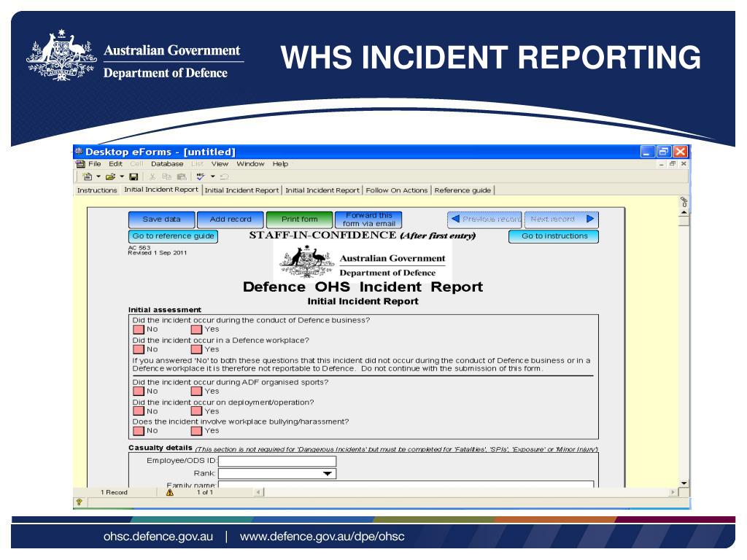Click the horizontal scrollbar right arrow

(x=673, y=492)
